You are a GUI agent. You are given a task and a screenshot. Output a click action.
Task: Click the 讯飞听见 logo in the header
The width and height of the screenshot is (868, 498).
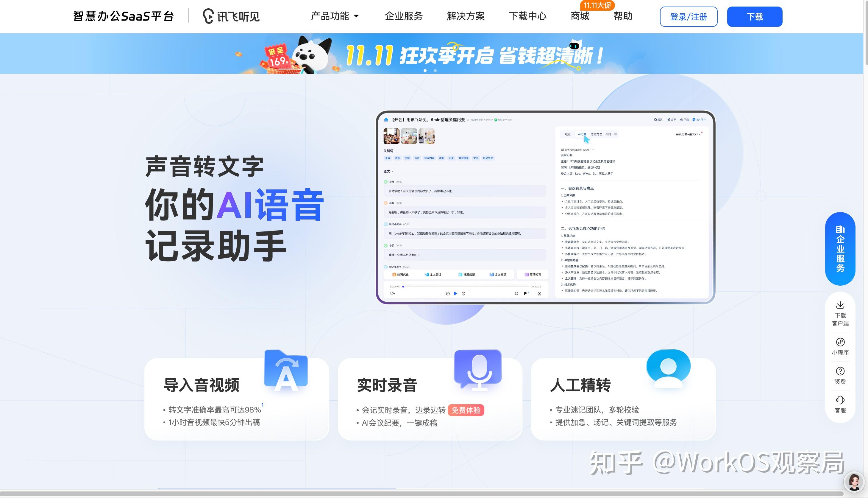[x=231, y=16]
